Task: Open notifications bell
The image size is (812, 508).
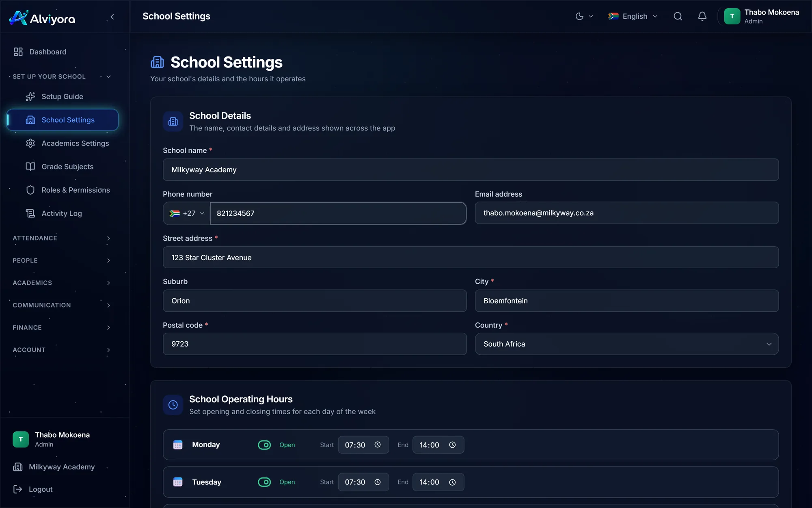Action: click(x=702, y=16)
